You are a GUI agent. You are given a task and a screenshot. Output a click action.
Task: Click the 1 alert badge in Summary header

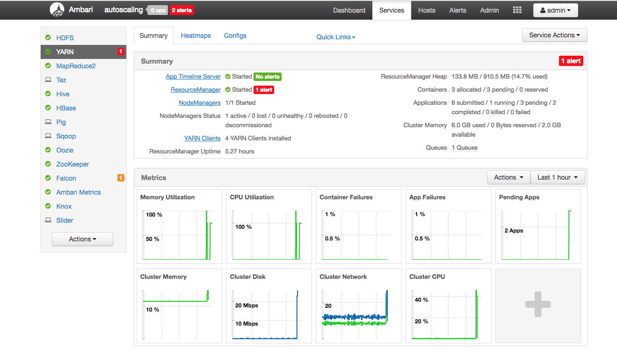coord(571,60)
